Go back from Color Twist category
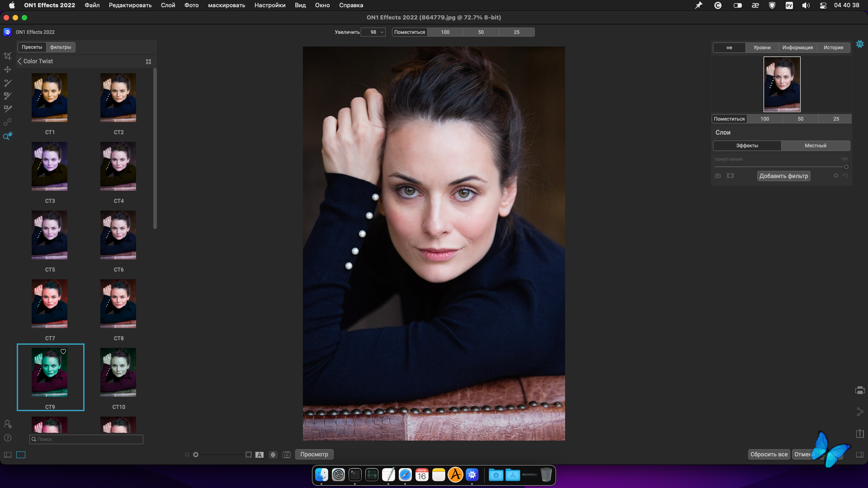 pyautogui.click(x=19, y=61)
